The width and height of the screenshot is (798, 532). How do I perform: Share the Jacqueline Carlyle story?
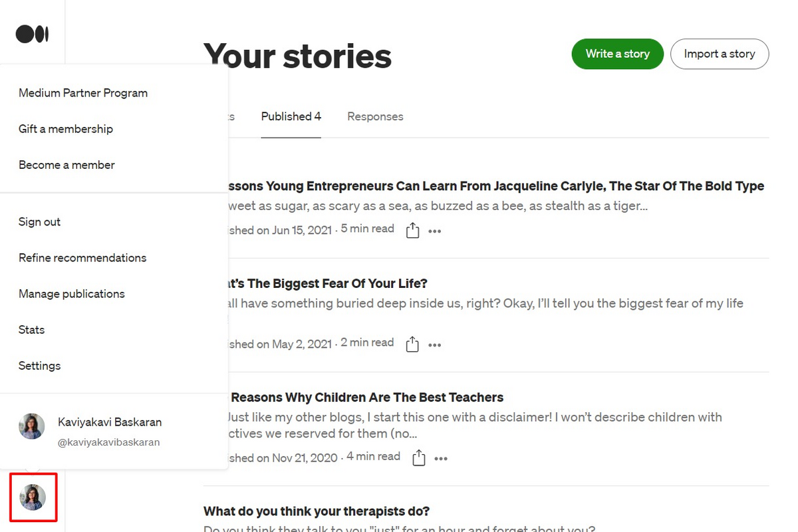coord(412,231)
